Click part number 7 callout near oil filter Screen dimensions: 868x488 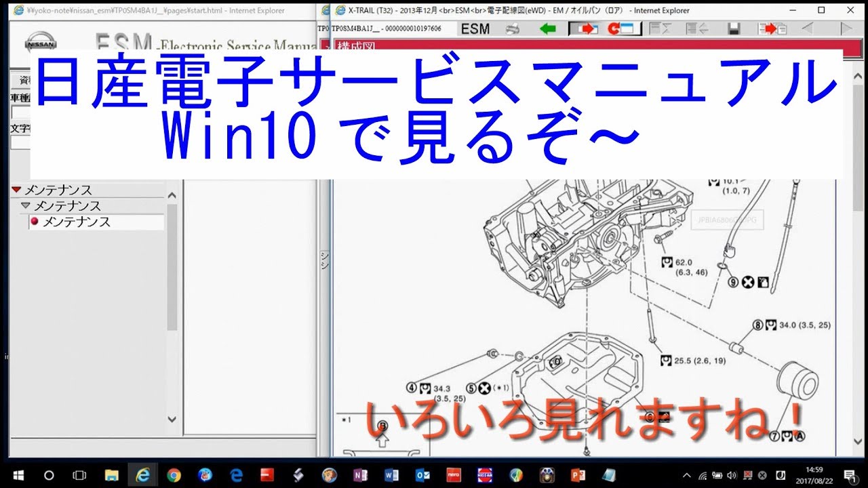pos(774,436)
